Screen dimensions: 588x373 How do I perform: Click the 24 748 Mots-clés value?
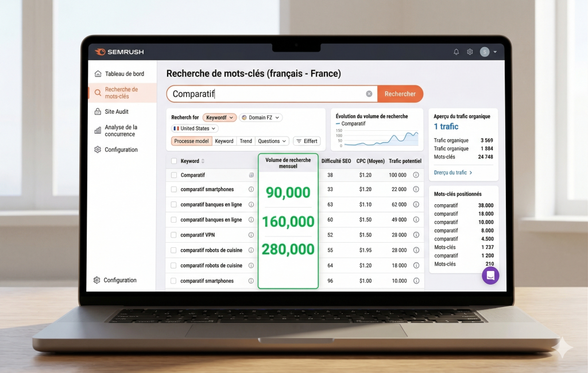click(x=485, y=157)
